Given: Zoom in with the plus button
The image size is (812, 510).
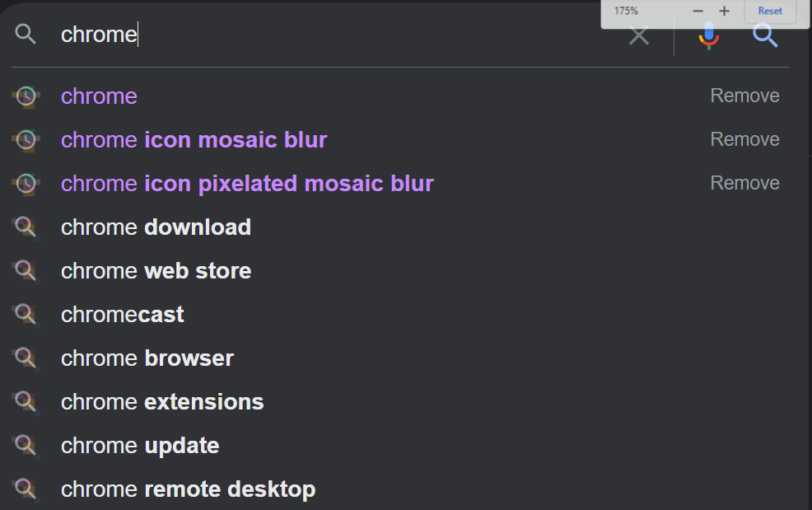Looking at the screenshot, I should 724,11.
